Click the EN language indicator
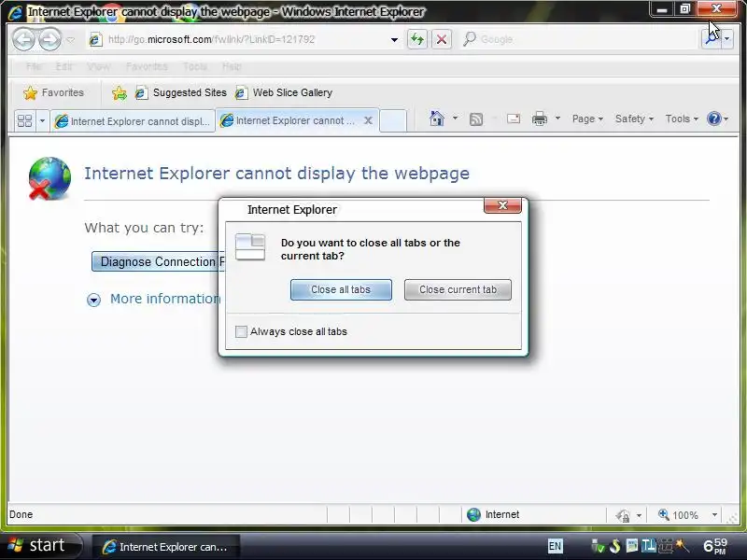The width and height of the screenshot is (747, 560). click(555, 546)
